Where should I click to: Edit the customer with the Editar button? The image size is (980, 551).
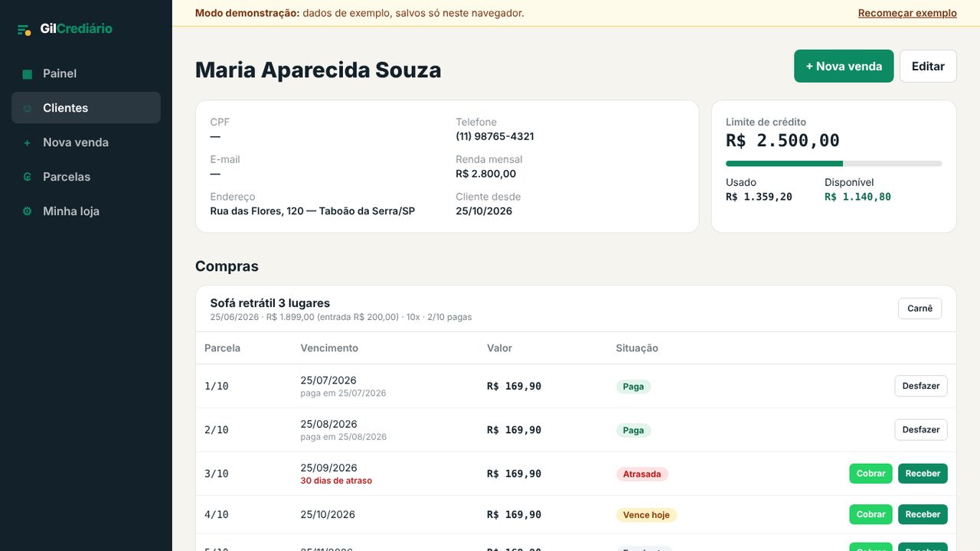tap(928, 67)
